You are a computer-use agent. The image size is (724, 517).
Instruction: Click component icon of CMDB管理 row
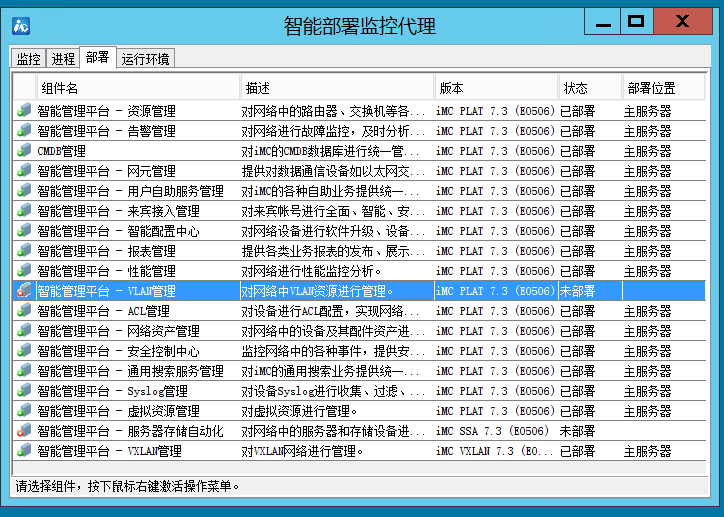click(24, 151)
